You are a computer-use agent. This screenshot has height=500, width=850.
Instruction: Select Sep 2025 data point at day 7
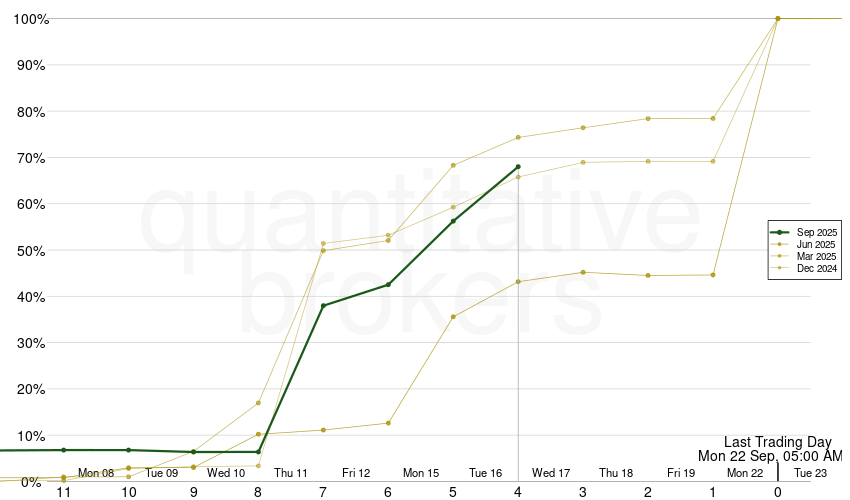pyautogui.click(x=323, y=306)
